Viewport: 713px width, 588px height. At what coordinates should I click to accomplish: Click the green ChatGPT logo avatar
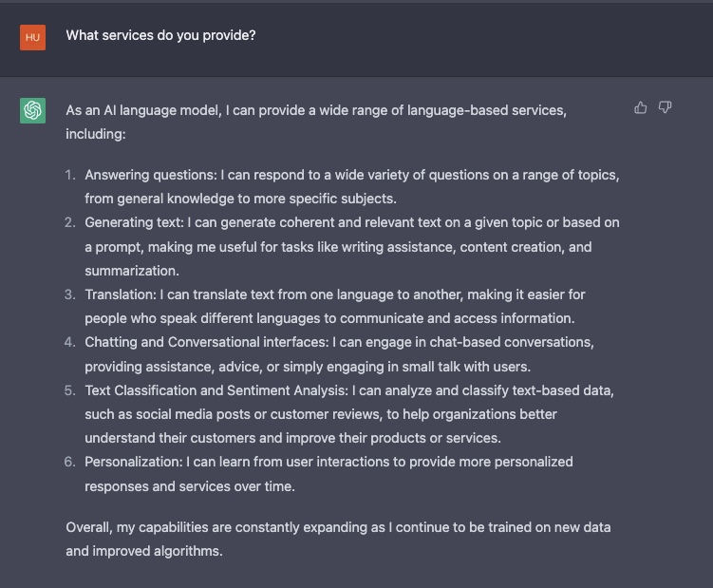click(32, 111)
